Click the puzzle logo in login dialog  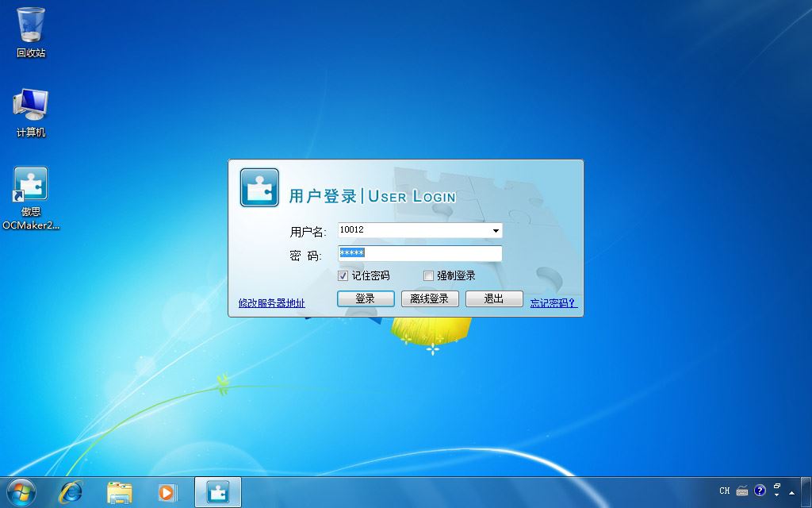tap(259, 187)
